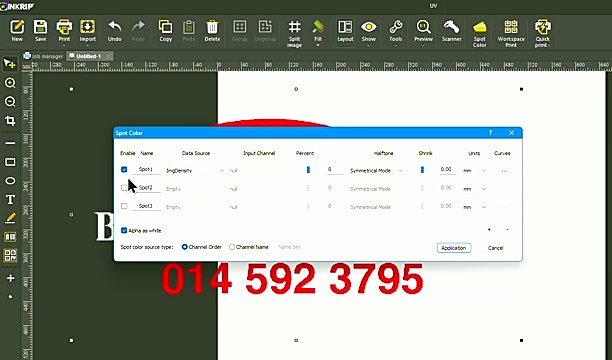This screenshot has width=612, height=360.
Task: Click the Spot Color toolbar icon
Action: tap(480, 34)
